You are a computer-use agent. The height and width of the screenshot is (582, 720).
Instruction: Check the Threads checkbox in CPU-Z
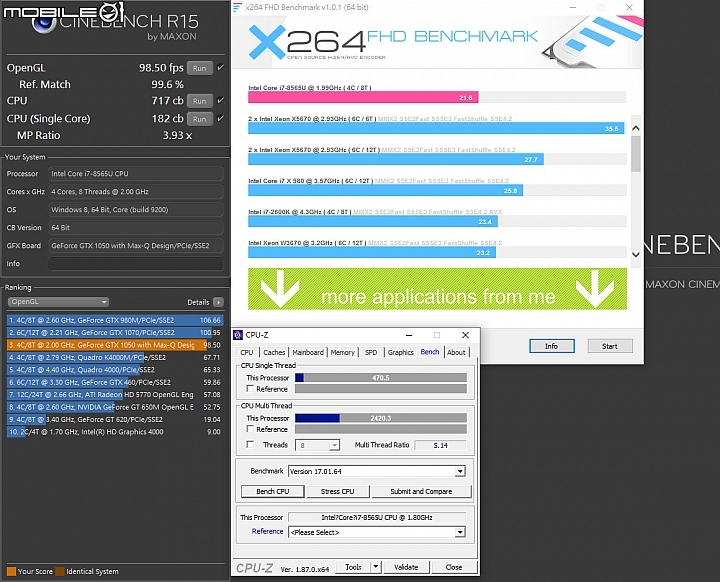(x=250, y=444)
